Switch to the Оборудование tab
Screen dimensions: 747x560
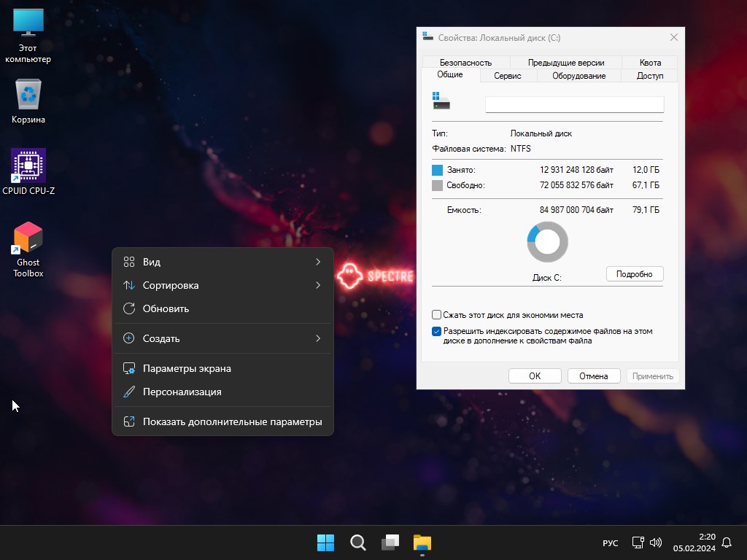tap(578, 76)
